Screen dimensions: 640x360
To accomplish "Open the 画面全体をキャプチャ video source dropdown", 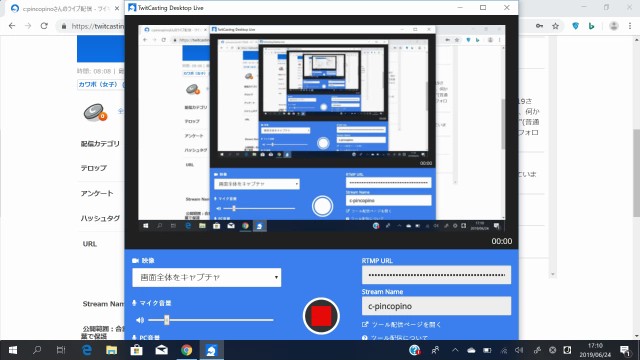I will 207,278.
